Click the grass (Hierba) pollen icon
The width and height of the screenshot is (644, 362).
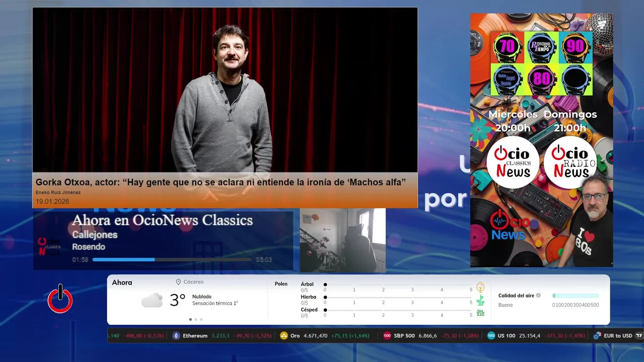480,300
